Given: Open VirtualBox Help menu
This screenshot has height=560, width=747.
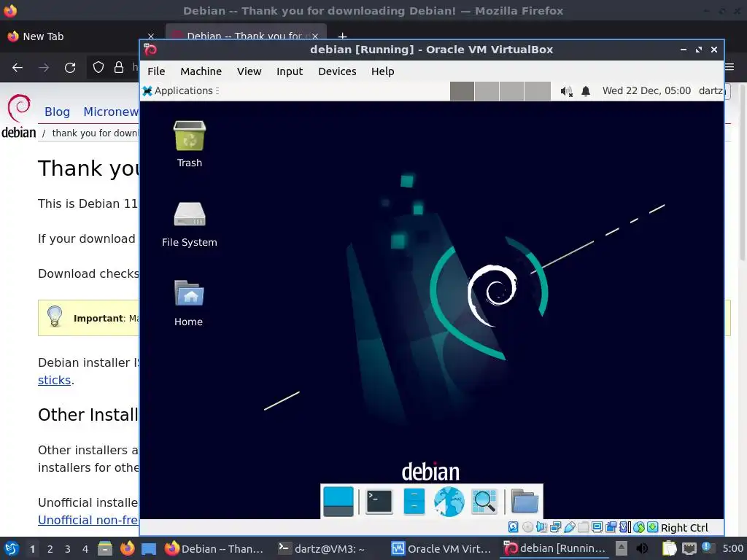Looking at the screenshot, I should coord(382,71).
